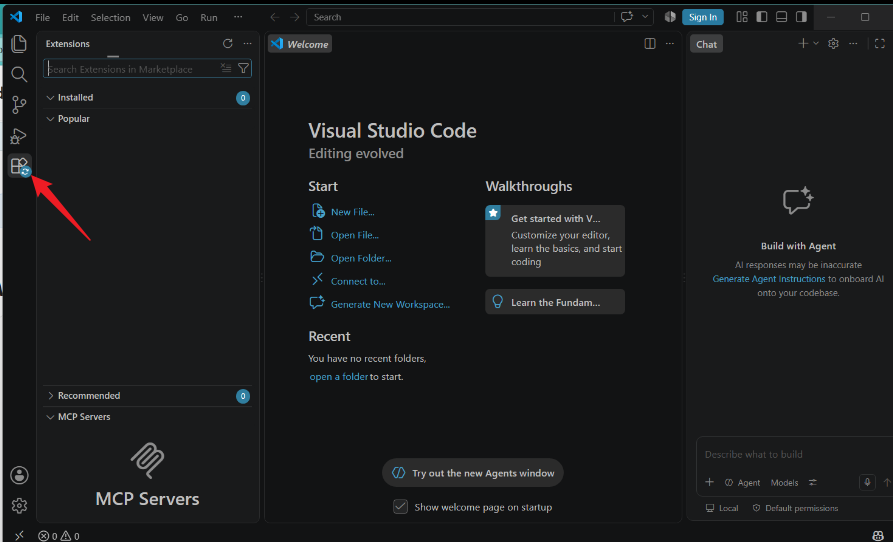893x542 pixels.
Task: Click the Open Folder link
Action: coord(361,258)
